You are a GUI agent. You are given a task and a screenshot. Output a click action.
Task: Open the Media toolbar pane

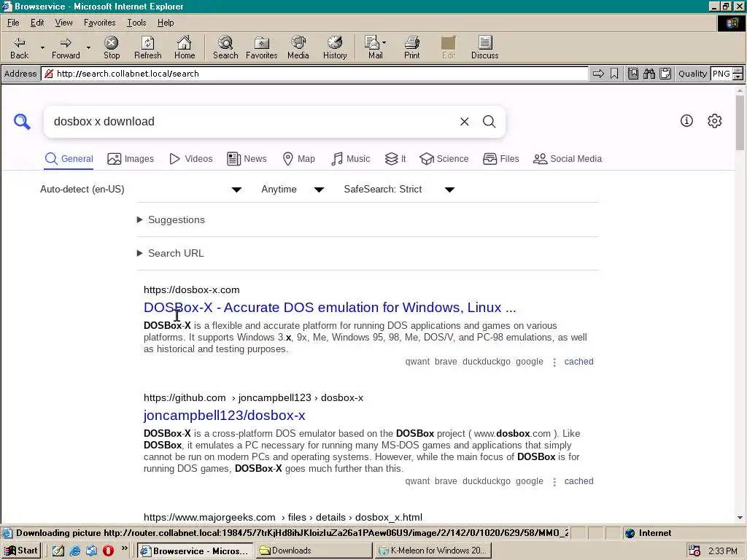[298, 47]
